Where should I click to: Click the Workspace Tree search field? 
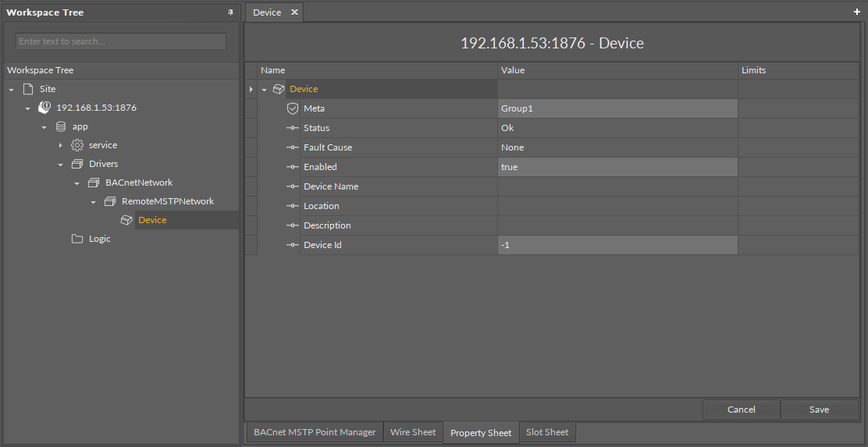click(121, 41)
